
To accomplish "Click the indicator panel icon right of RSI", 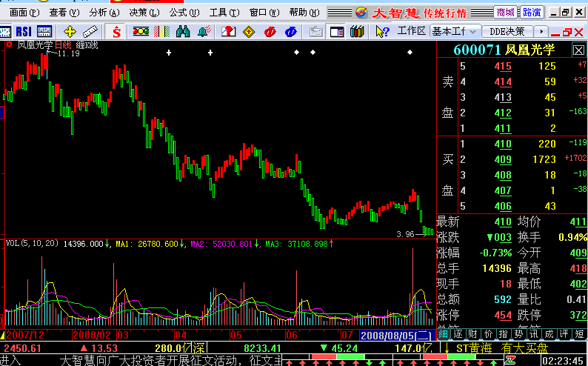I will click(x=44, y=32).
